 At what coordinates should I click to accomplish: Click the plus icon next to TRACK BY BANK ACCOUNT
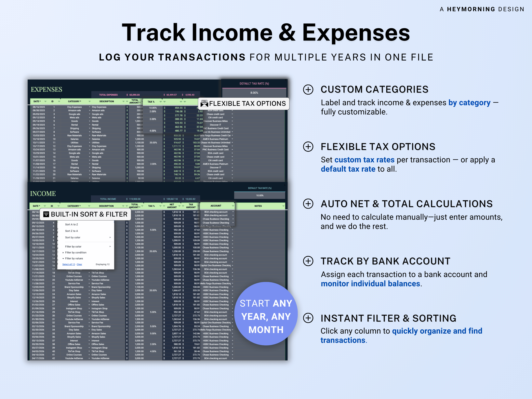(x=308, y=261)
